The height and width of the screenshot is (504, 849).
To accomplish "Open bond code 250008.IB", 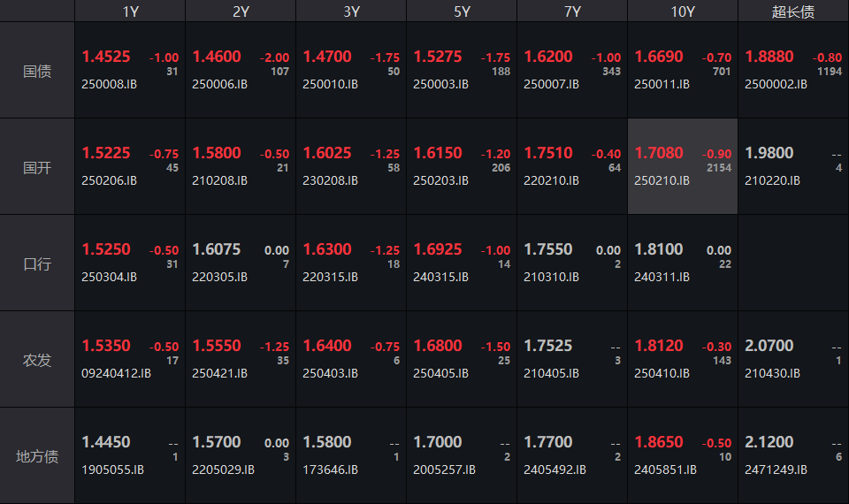I will coord(109,85).
